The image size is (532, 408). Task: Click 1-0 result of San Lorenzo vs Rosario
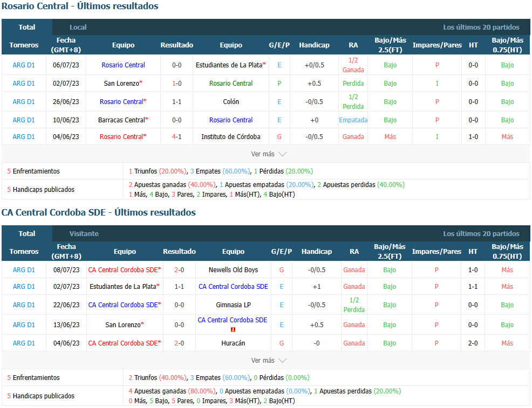pyautogui.click(x=177, y=84)
